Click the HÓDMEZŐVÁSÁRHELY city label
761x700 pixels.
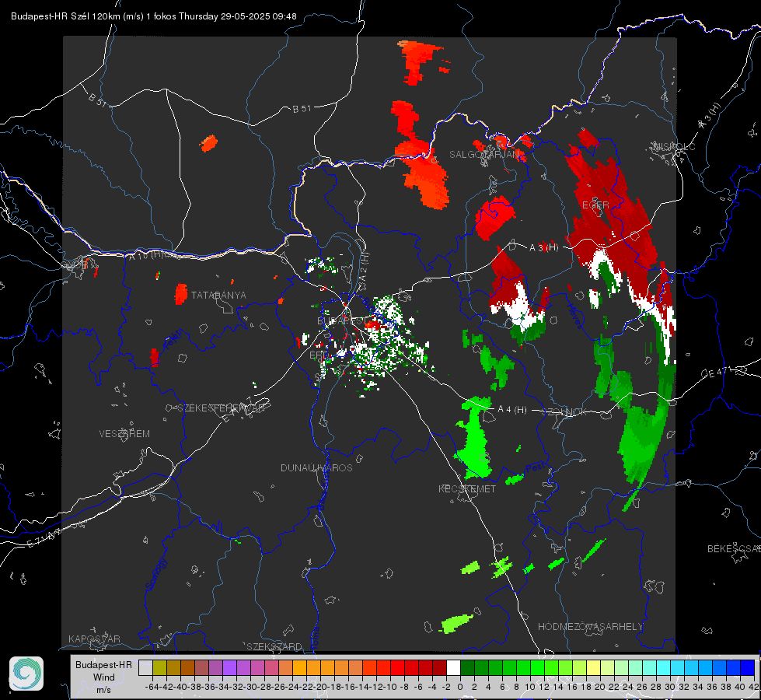pos(590,627)
